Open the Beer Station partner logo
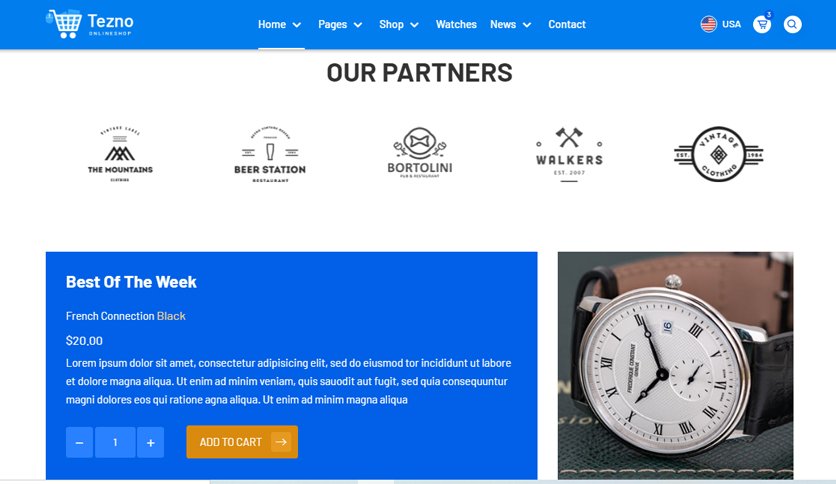 tap(270, 154)
